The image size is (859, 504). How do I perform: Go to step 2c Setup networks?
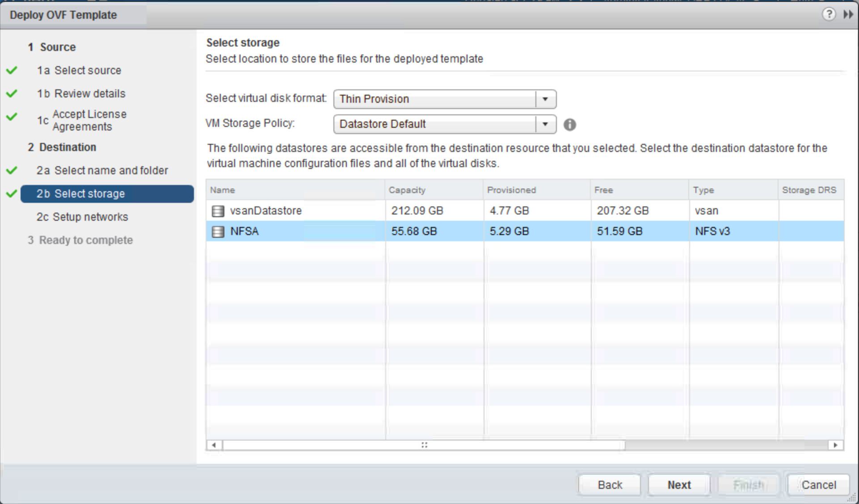coord(90,217)
